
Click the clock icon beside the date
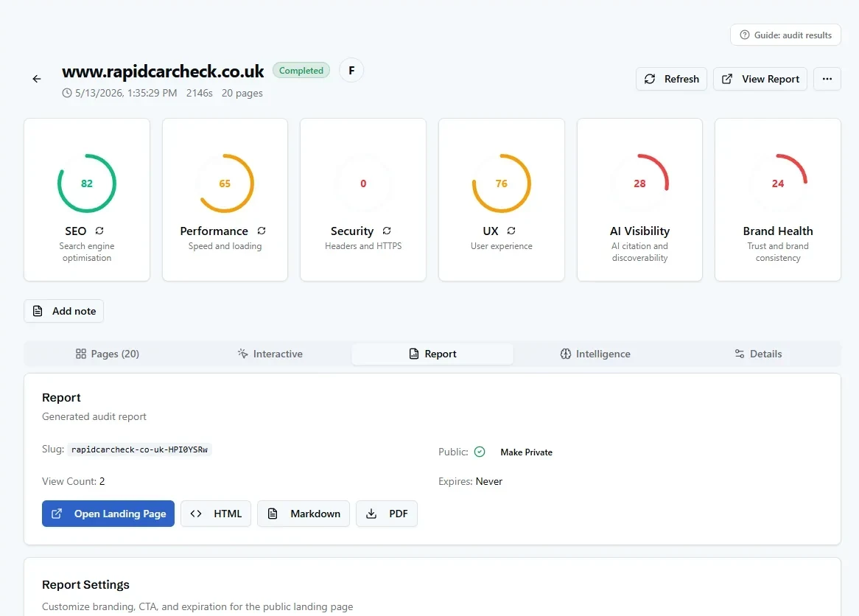tap(67, 93)
